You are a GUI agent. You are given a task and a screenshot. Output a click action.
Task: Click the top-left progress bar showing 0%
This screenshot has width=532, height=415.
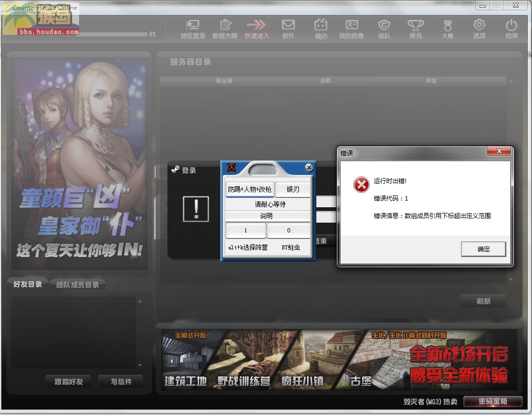(115, 34)
